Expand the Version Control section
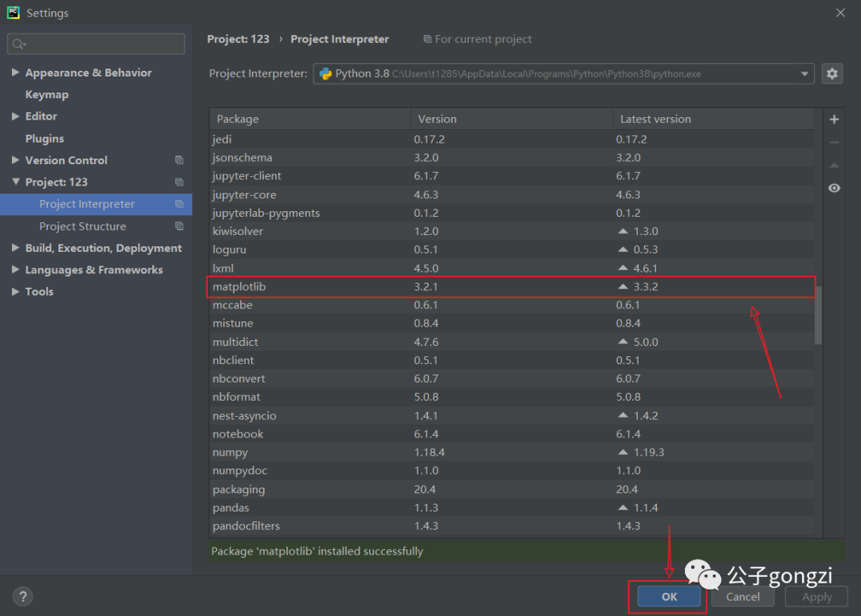861x616 pixels. point(15,160)
